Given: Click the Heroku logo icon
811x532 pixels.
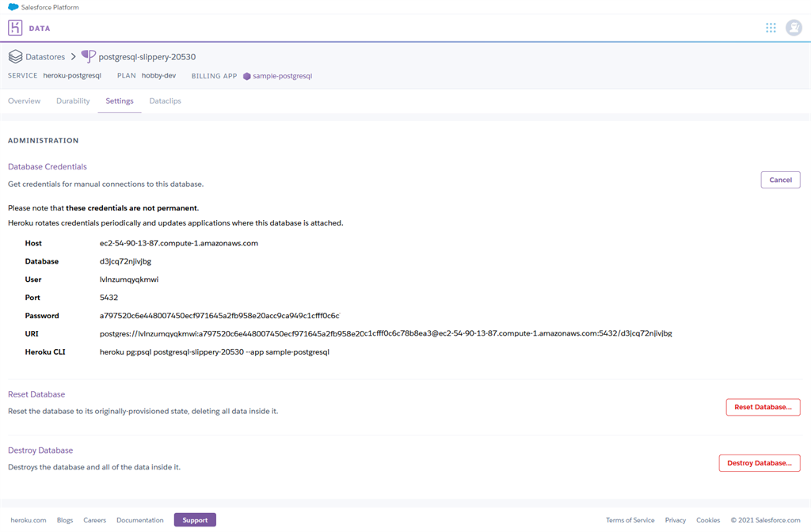Looking at the screenshot, I should (x=15, y=28).
